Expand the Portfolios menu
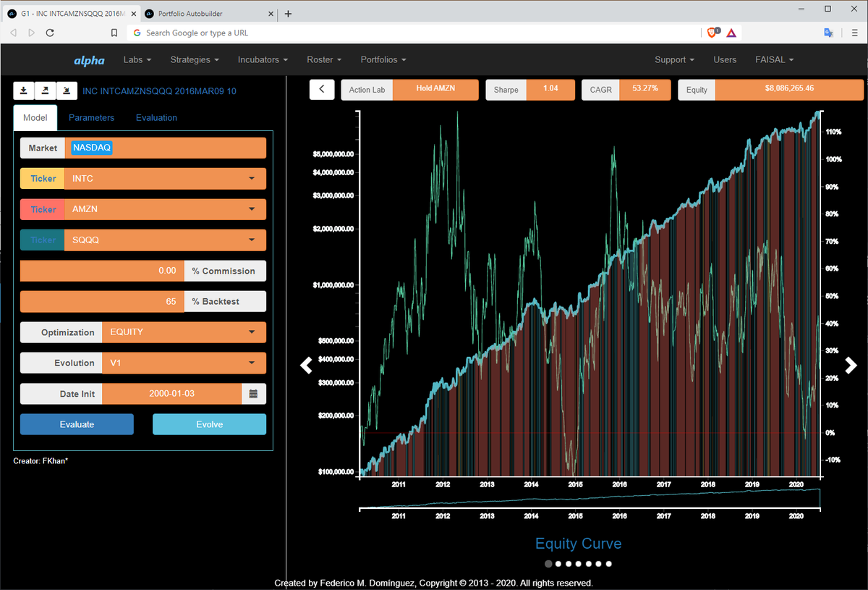 [x=383, y=60]
